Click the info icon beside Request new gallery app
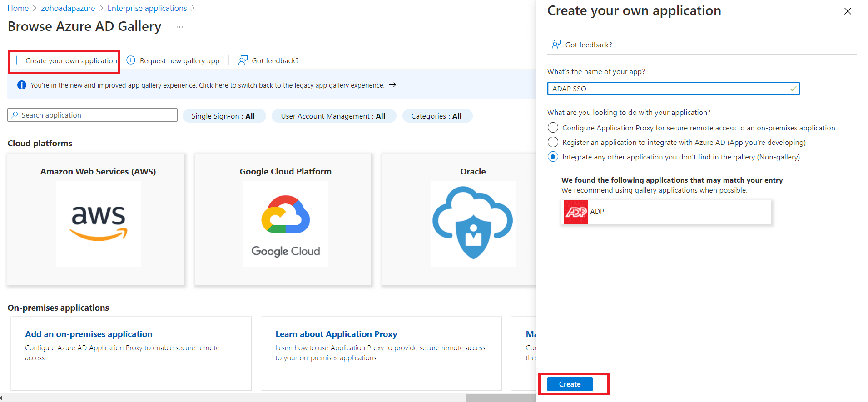This screenshot has width=868, height=402. [131, 60]
